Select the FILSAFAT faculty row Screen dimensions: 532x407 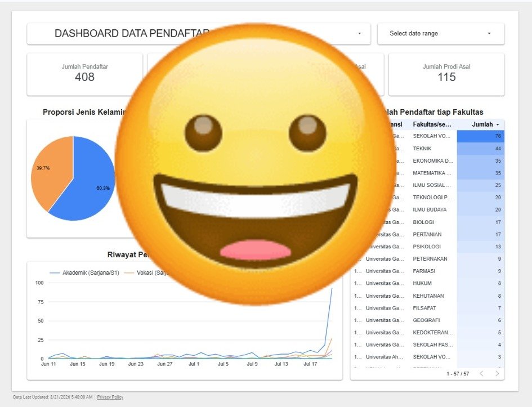[427, 308]
